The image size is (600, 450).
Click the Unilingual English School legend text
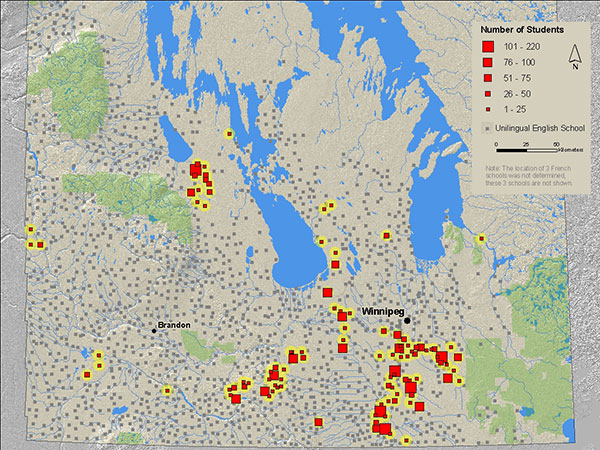[x=541, y=129]
